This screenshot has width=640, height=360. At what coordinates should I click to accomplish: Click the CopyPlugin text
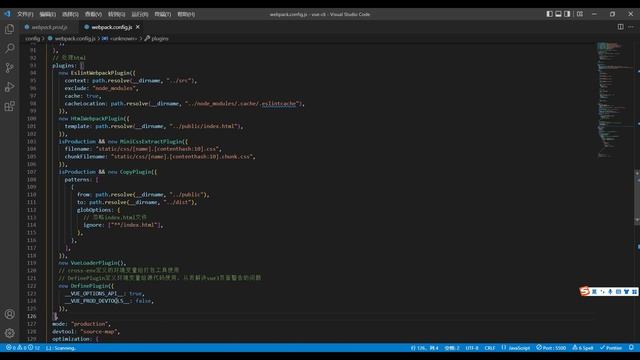click(136, 172)
